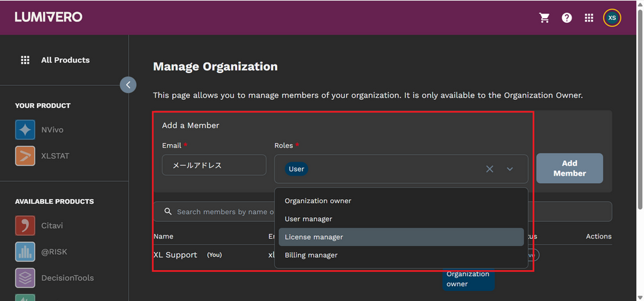Click the Citavi product icon
The image size is (644, 301).
coord(25,226)
